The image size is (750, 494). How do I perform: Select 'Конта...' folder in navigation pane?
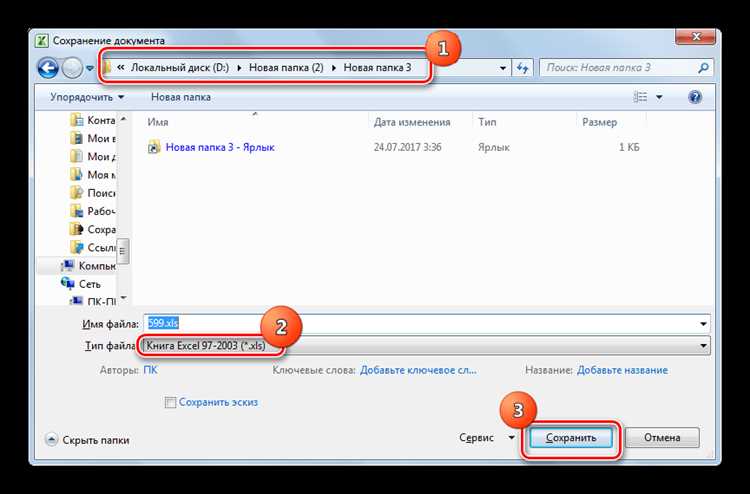pyautogui.click(x=93, y=120)
